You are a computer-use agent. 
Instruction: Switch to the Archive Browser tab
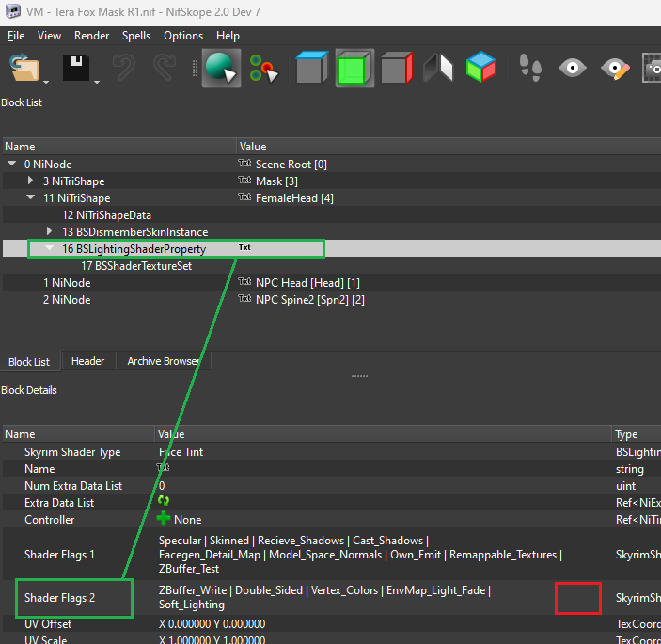click(x=164, y=361)
